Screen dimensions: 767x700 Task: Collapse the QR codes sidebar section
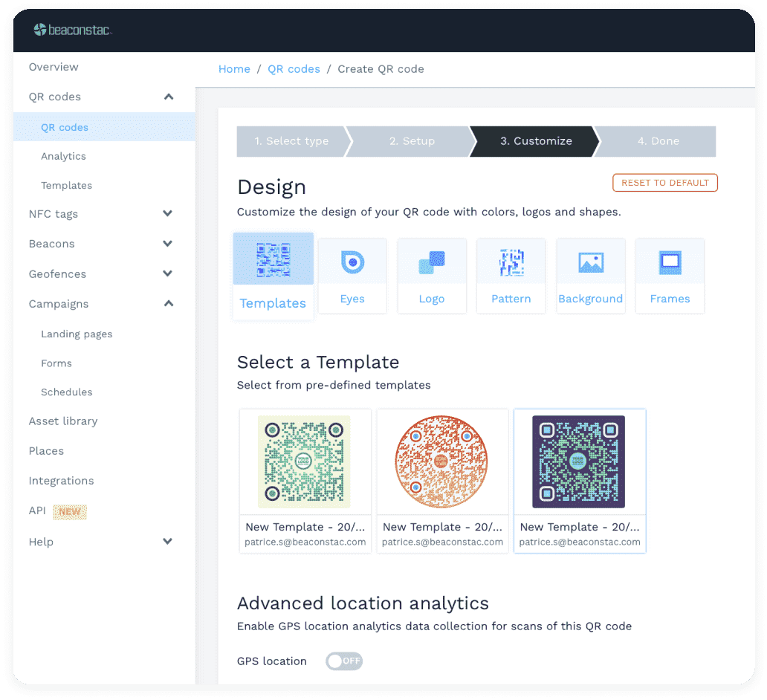point(169,97)
